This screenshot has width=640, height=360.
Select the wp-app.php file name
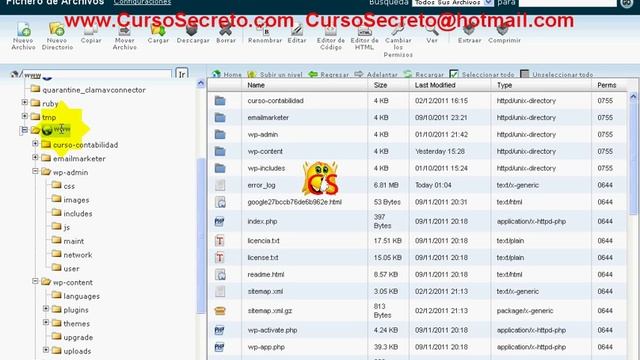[266, 347]
